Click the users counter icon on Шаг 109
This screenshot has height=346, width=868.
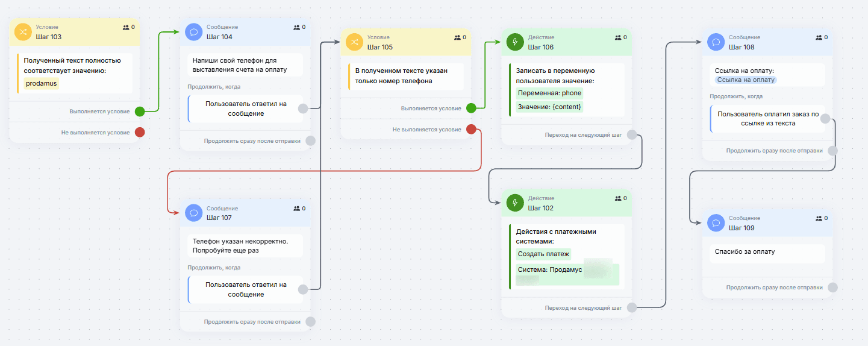click(x=819, y=218)
